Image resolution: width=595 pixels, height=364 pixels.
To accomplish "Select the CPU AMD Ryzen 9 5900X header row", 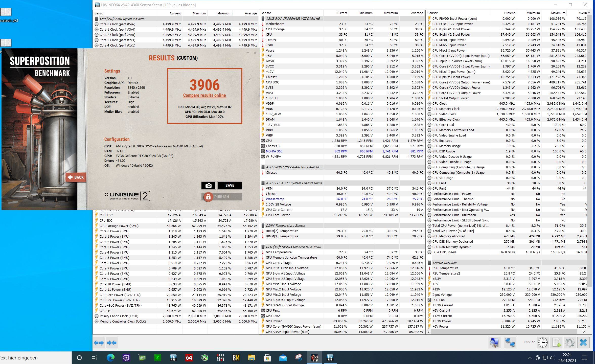I will (x=122, y=19).
